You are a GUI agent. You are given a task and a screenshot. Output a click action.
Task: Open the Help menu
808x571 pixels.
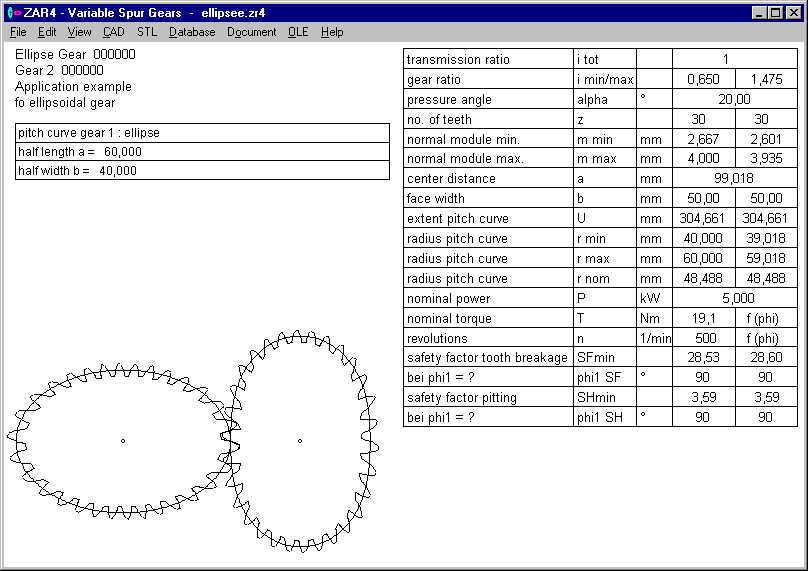pos(332,32)
